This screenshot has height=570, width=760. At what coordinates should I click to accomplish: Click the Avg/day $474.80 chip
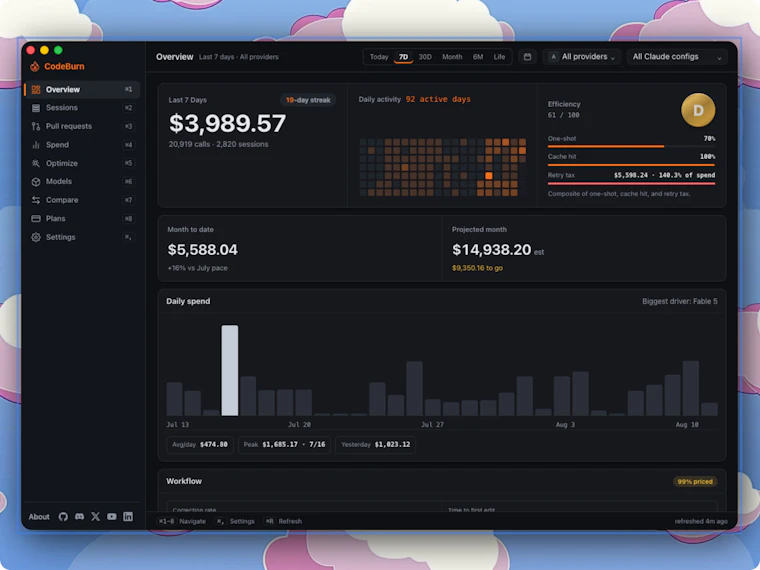pos(200,444)
